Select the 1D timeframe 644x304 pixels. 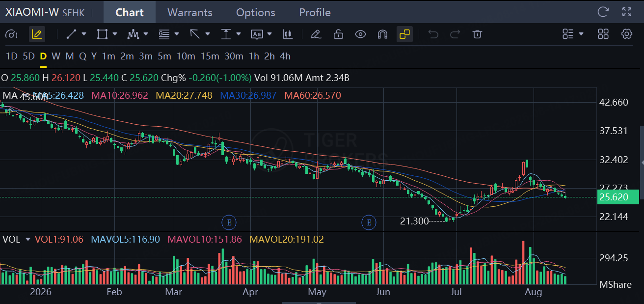(12, 56)
